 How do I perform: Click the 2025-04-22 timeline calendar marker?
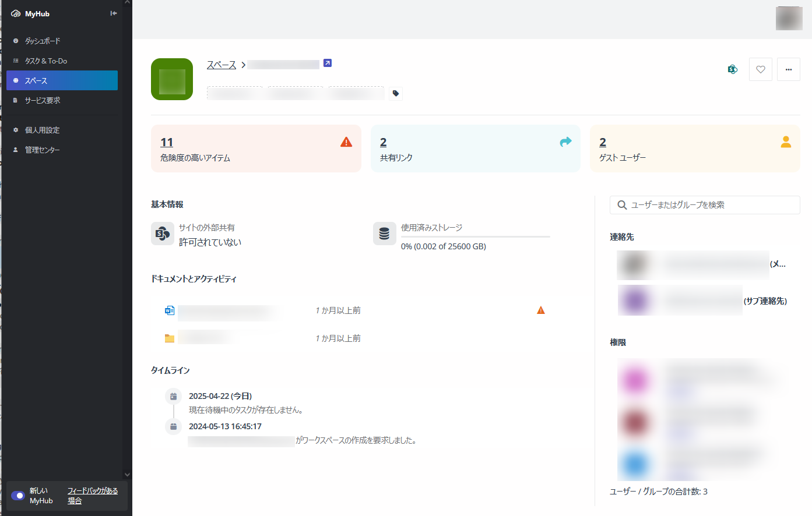173,397
